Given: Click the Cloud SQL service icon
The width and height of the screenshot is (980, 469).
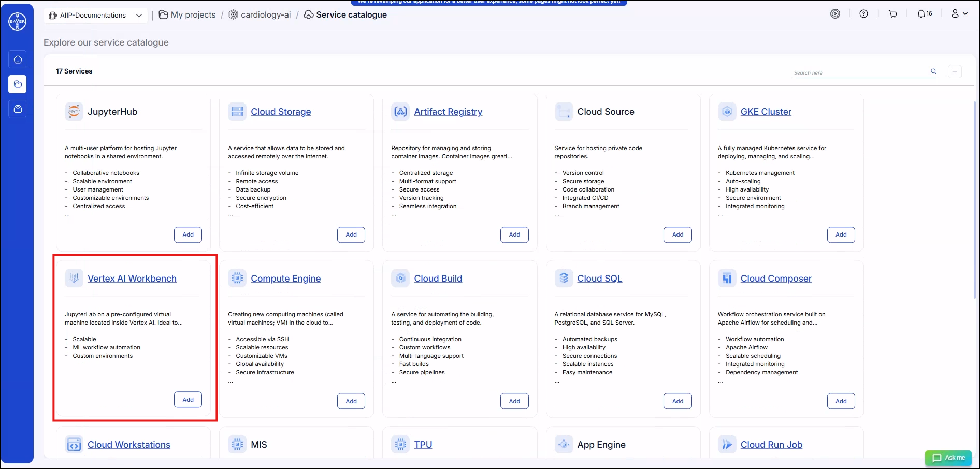Looking at the screenshot, I should (564, 278).
